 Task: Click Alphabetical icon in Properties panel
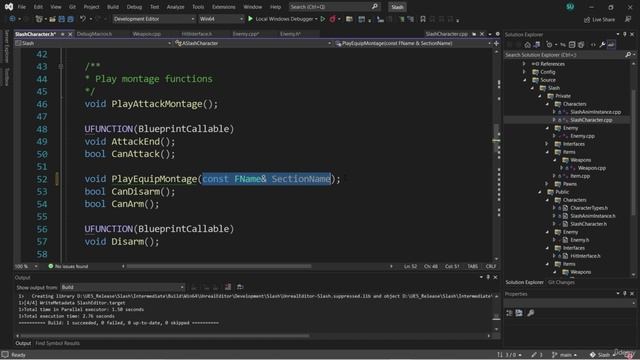[519, 313]
